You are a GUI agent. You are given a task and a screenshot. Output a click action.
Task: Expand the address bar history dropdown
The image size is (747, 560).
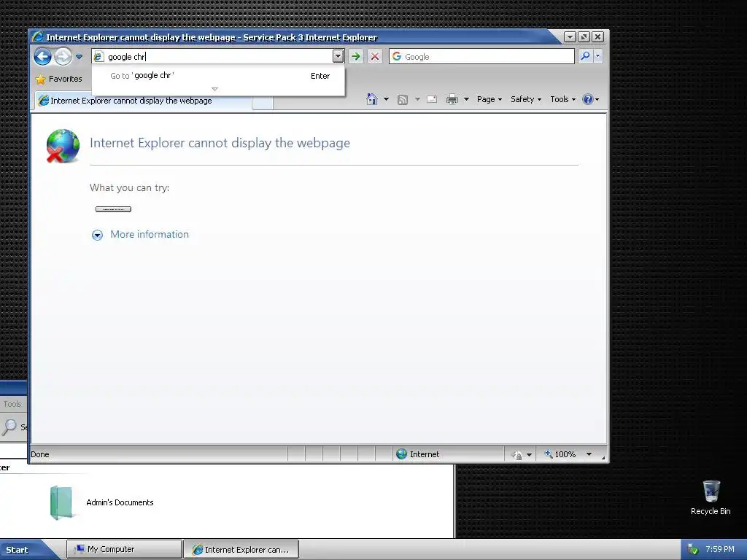(338, 56)
